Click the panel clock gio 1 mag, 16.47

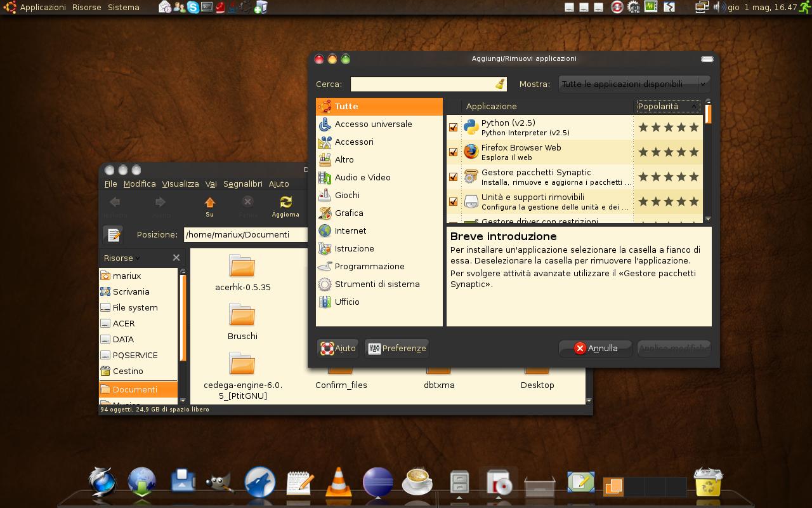coord(762,8)
